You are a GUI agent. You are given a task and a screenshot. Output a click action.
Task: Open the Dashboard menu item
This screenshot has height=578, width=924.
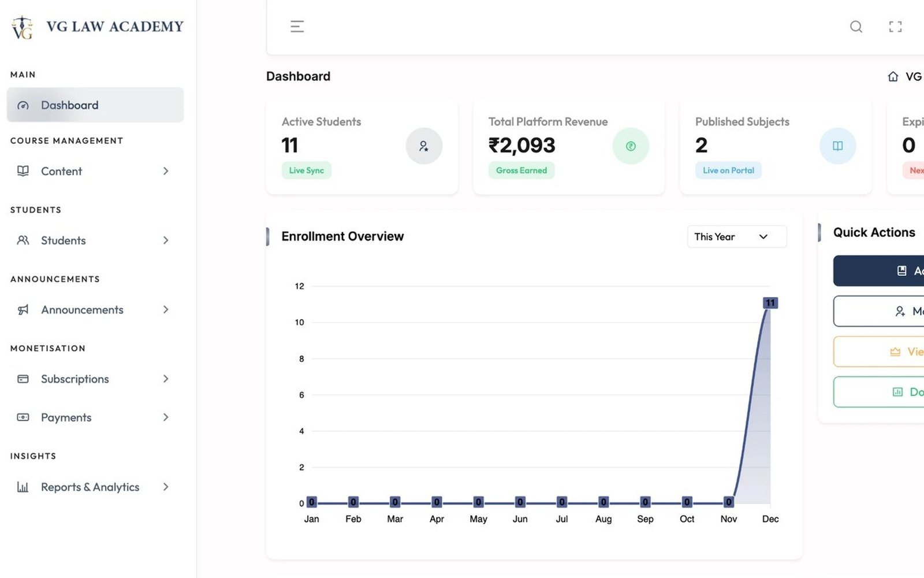(x=95, y=105)
